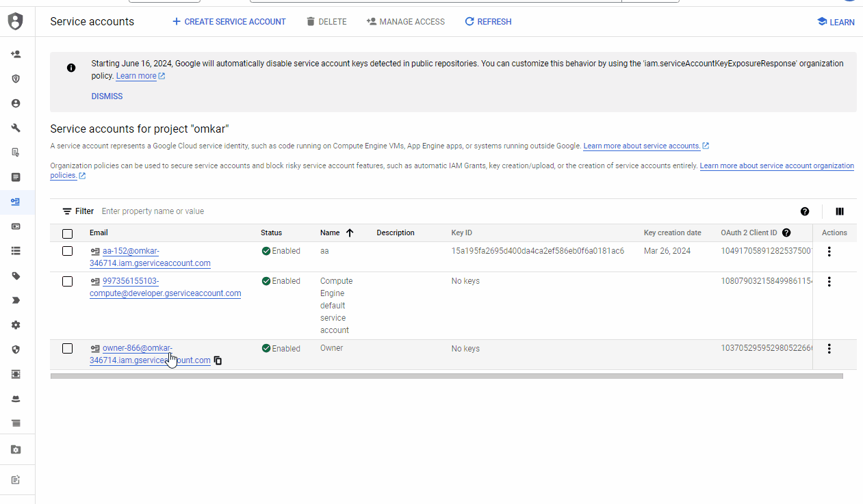This screenshot has height=504, width=863.
Task: Open IAM page via person-add sidebar icon
Action: tap(16, 54)
